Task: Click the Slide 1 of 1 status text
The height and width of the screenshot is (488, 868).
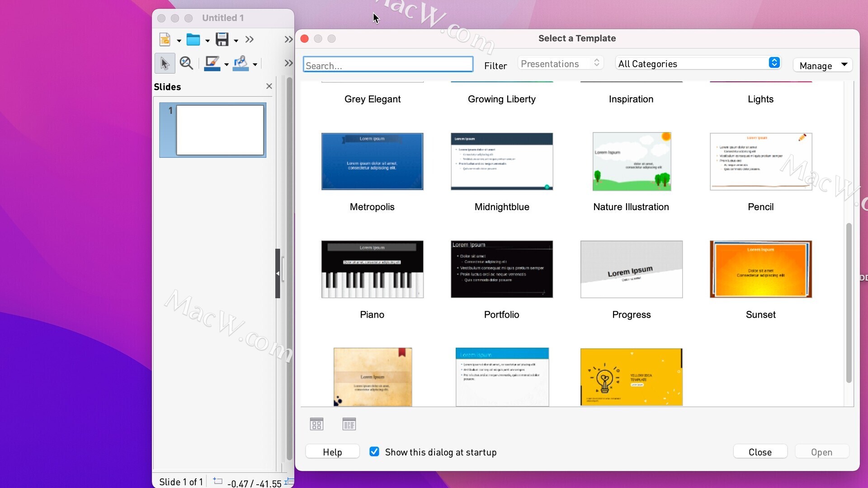Action: [181, 482]
